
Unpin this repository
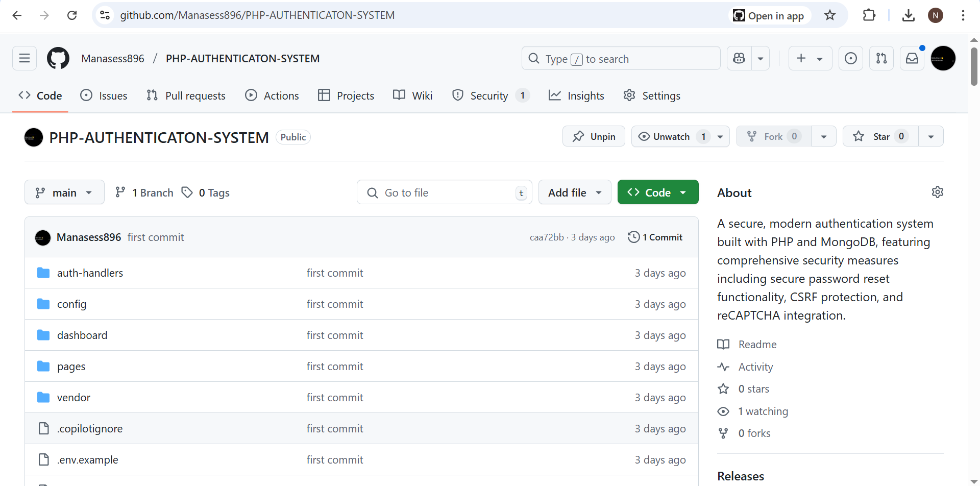click(594, 136)
